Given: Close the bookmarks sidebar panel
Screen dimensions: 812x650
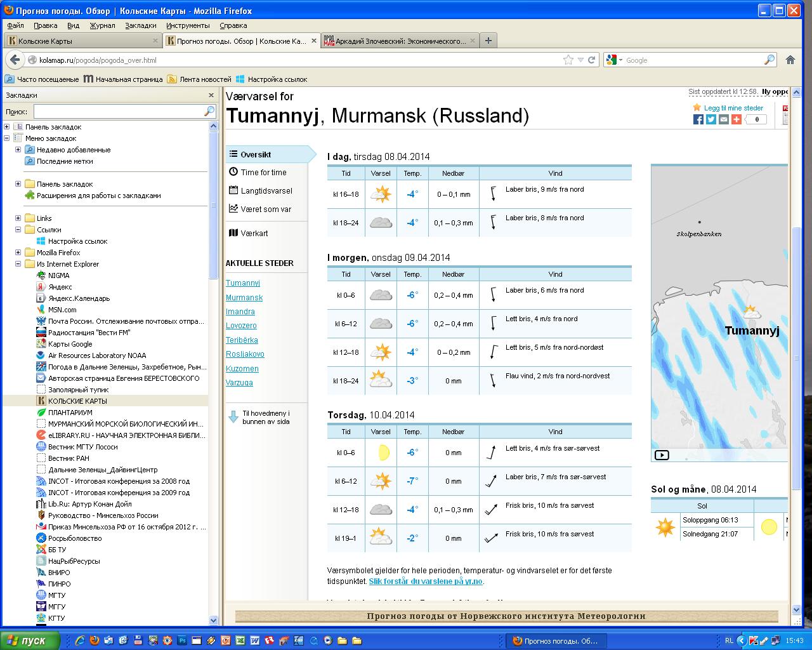Looking at the screenshot, I should point(211,95).
